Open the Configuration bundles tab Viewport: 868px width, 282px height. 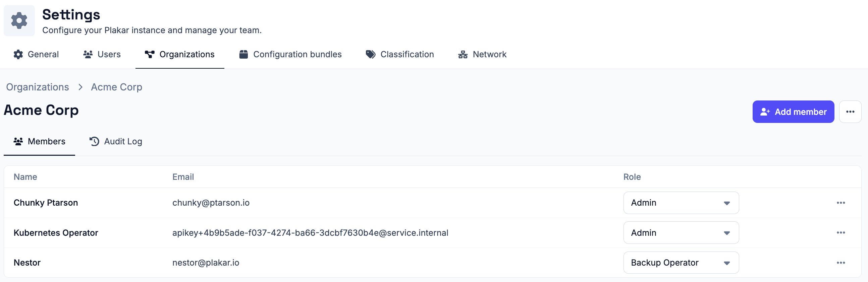click(290, 55)
